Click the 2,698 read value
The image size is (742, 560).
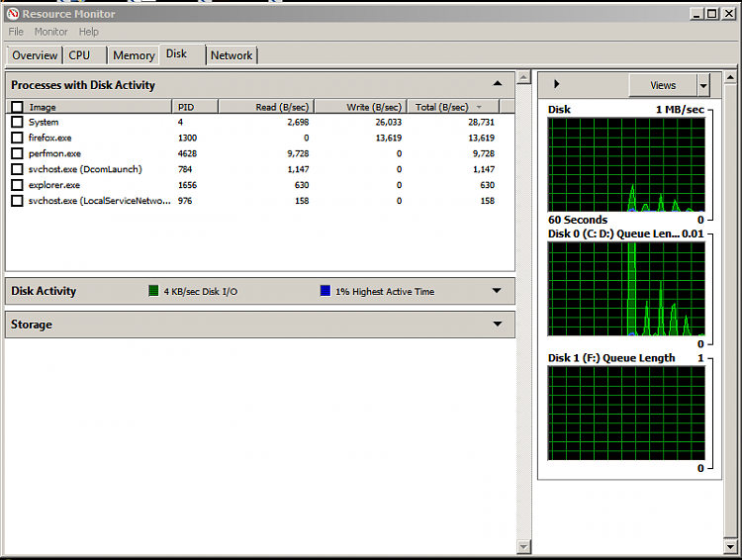[x=298, y=122]
